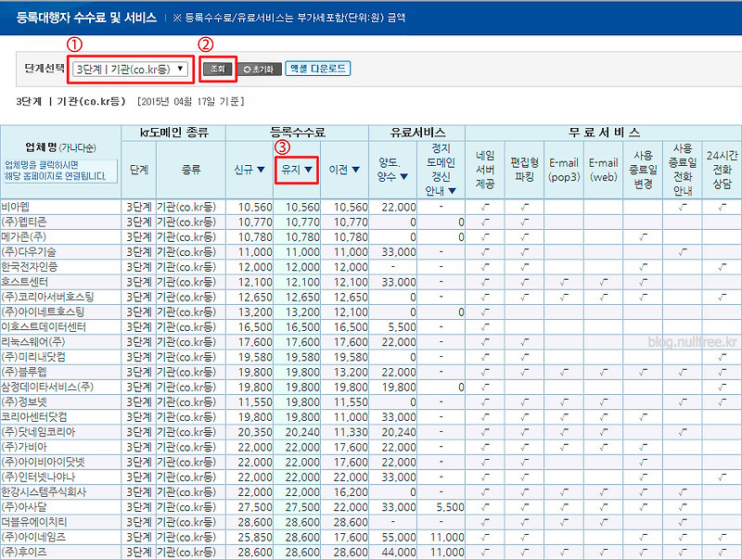
Task: Click the 조회 search button
Action: pos(218,69)
